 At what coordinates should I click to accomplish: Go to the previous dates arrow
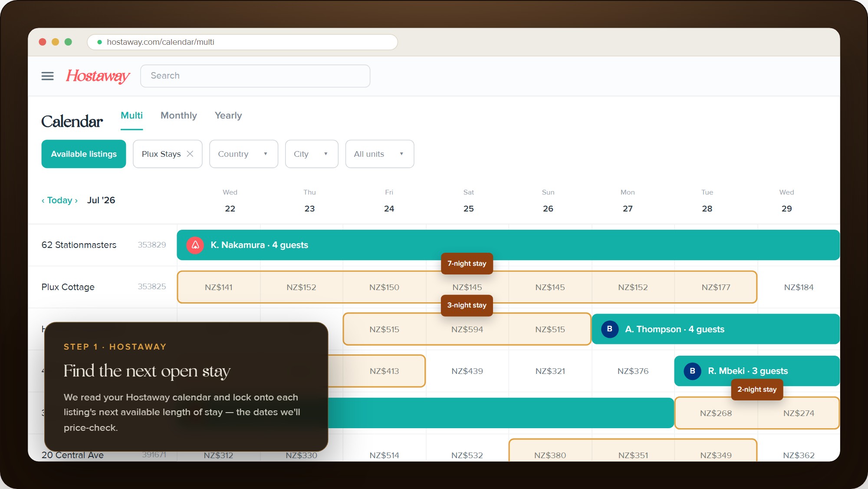pyautogui.click(x=43, y=201)
